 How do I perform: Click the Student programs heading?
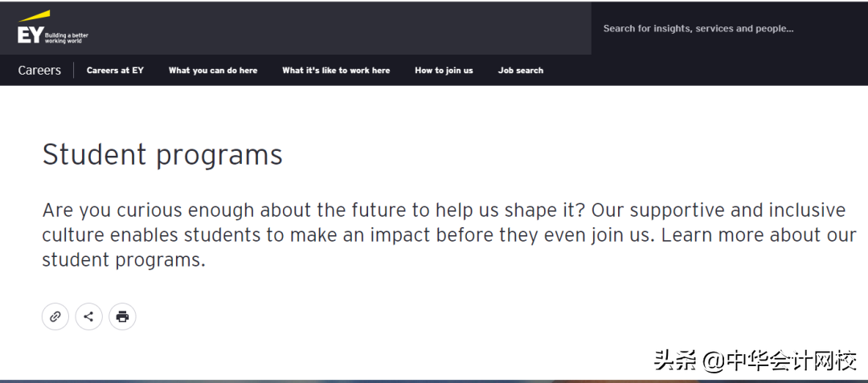point(162,154)
